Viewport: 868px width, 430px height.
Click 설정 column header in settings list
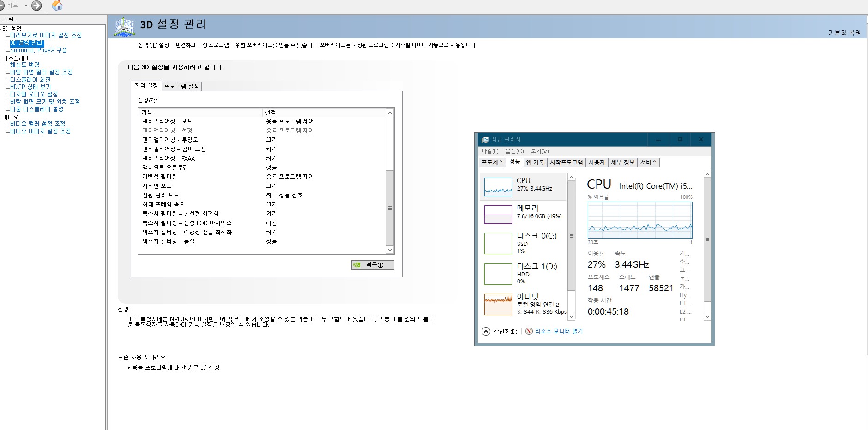[x=324, y=113]
